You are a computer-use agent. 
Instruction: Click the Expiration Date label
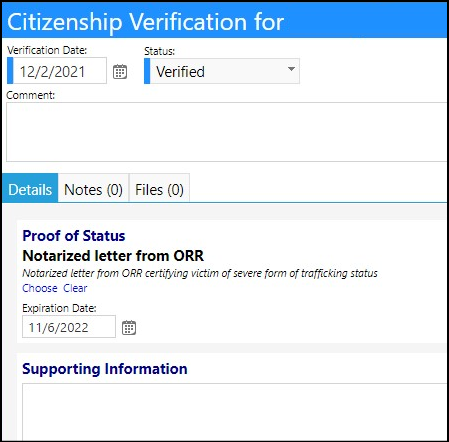59,308
